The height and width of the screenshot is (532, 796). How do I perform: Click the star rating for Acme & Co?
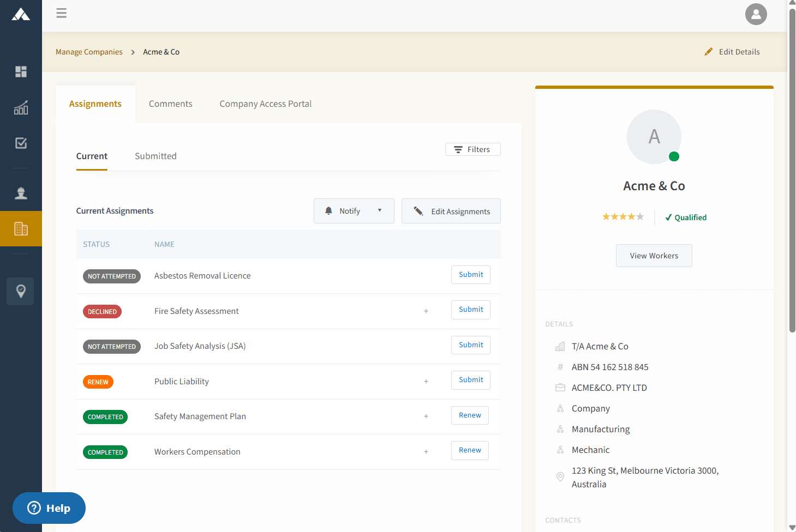point(623,217)
